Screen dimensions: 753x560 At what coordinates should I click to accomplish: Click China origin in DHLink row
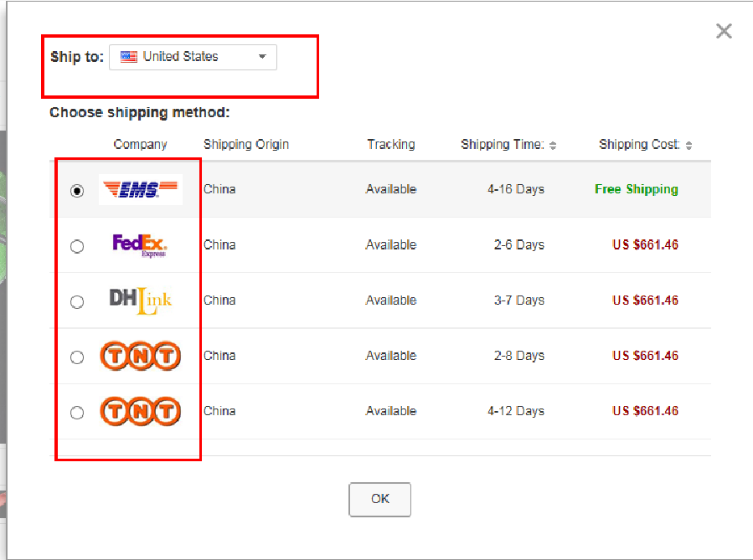tap(219, 301)
